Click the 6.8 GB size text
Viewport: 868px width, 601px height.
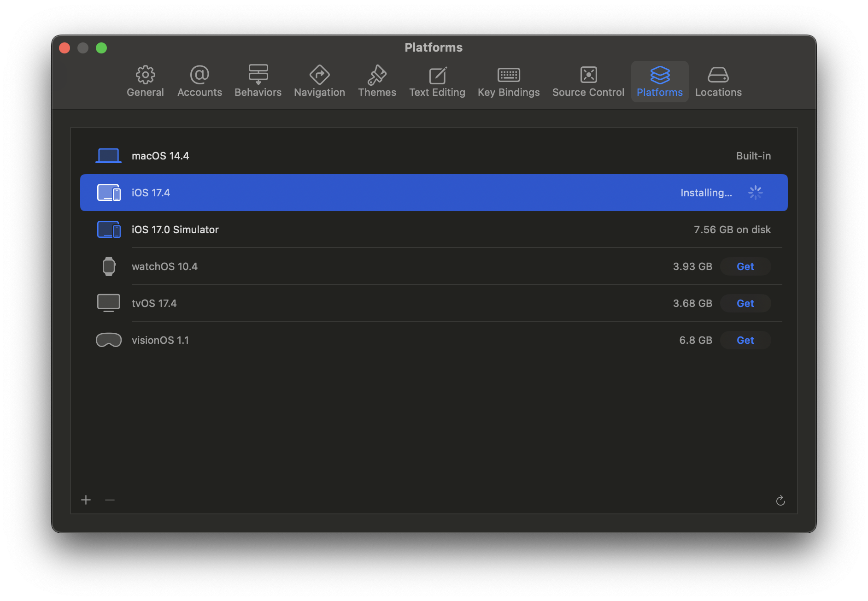[696, 340]
